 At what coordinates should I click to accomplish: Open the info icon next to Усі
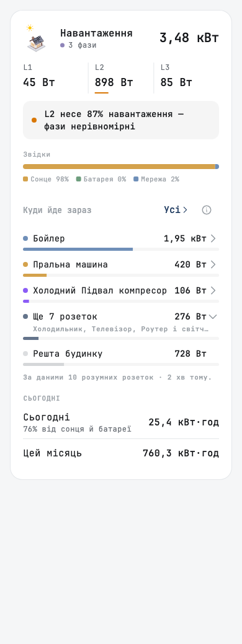tap(207, 210)
